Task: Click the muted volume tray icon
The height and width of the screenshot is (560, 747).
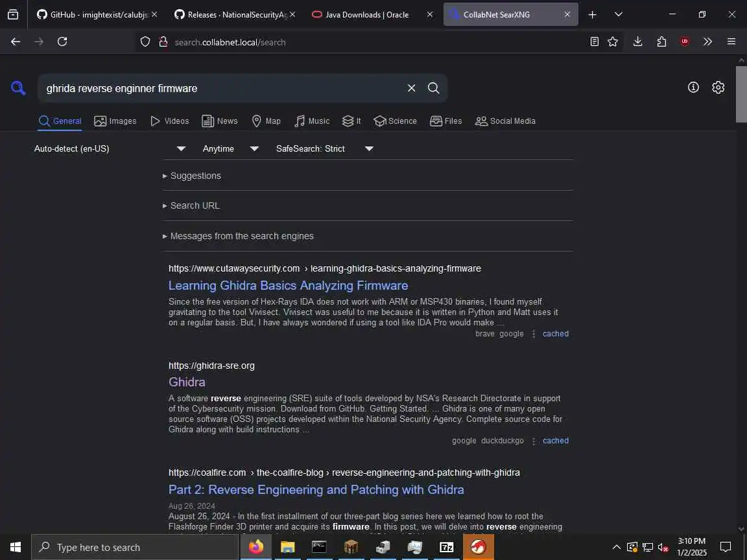Action: click(x=663, y=547)
